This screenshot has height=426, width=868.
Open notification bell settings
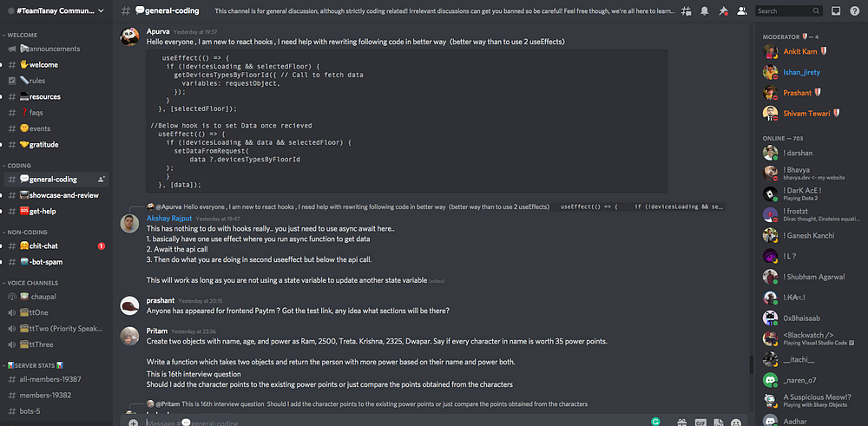705,10
